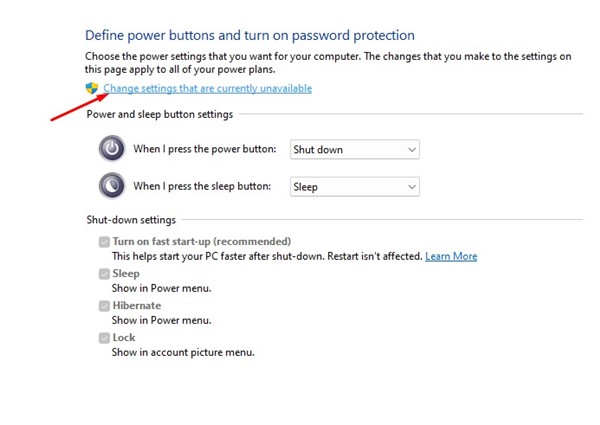The image size is (600, 425).
Task: Open 'Change settings that are currently unavailable' link
Action: (207, 89)
